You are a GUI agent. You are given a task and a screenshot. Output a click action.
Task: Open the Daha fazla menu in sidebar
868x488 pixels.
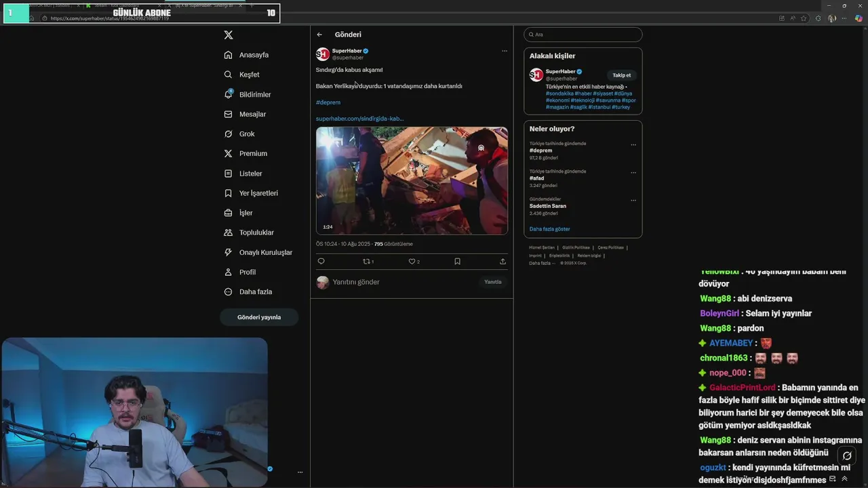[248, 291]
